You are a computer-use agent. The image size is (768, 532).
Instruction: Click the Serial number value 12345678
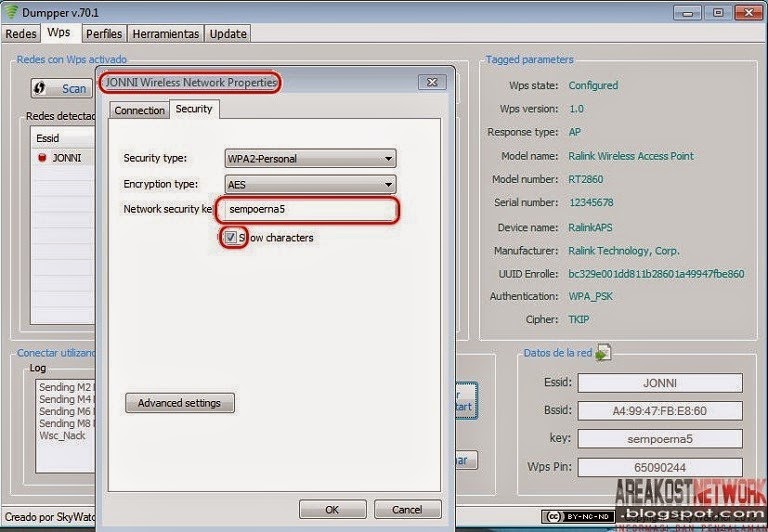591,202
